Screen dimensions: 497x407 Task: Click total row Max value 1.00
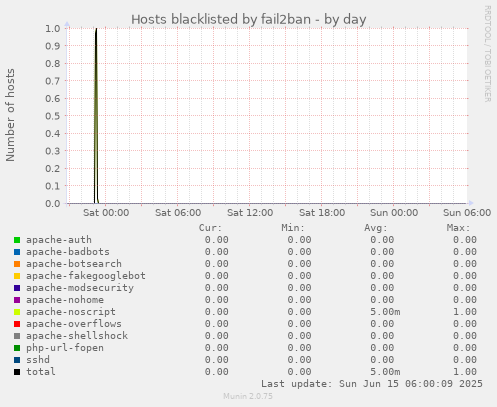pyautogui.click(x=465, y=372)
